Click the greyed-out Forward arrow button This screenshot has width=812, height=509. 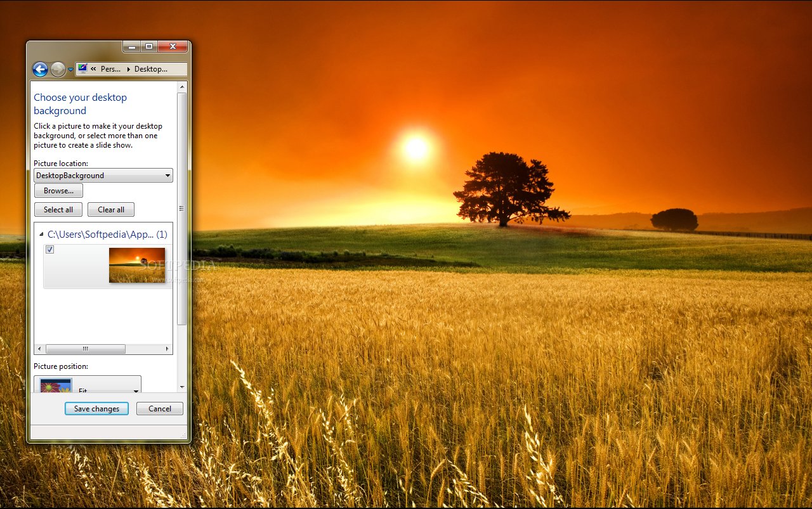point(58,69)
